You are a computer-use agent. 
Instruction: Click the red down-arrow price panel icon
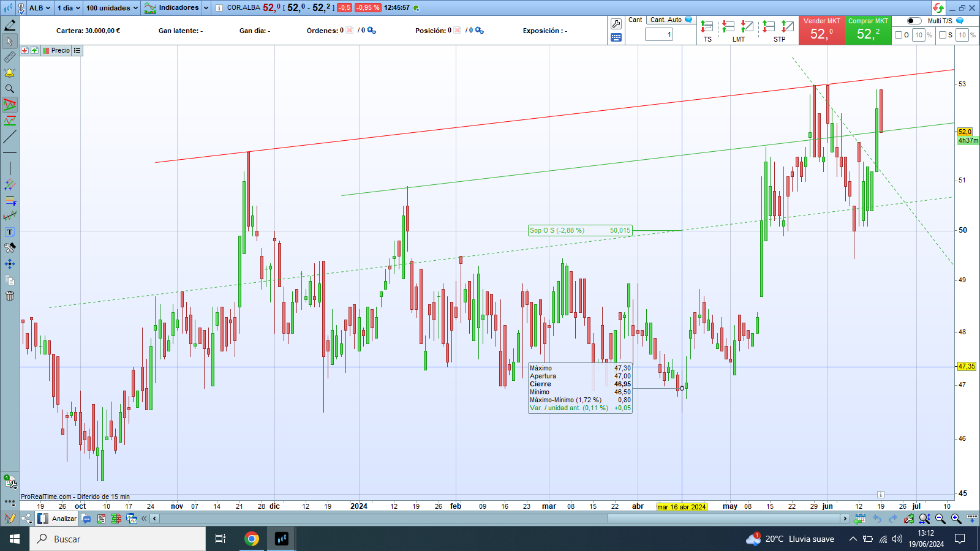[x=24, y=51]
